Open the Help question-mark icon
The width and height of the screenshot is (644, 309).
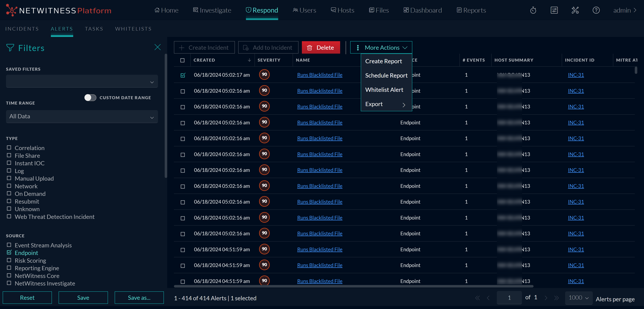click(596, 10)
